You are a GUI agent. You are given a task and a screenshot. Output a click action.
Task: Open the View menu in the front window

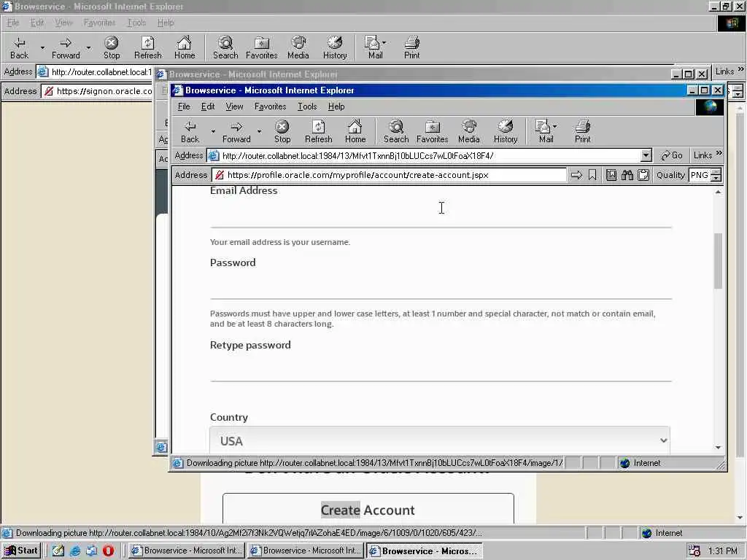click(234, 106)
